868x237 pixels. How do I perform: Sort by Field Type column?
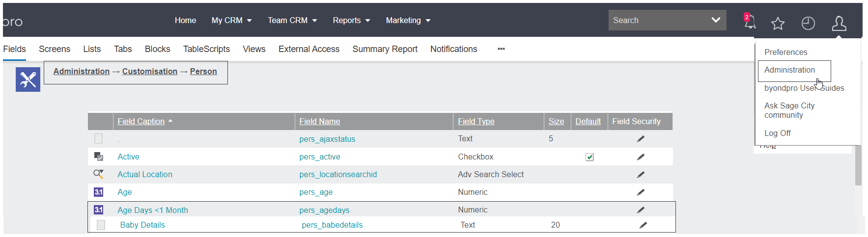point(476,122)
